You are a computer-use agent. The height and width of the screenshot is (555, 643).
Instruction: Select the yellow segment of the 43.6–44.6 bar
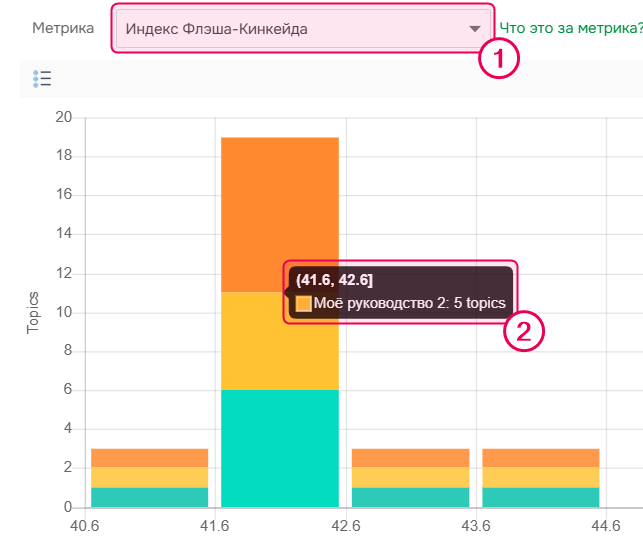pyautogui.click(x=540, y=477)
